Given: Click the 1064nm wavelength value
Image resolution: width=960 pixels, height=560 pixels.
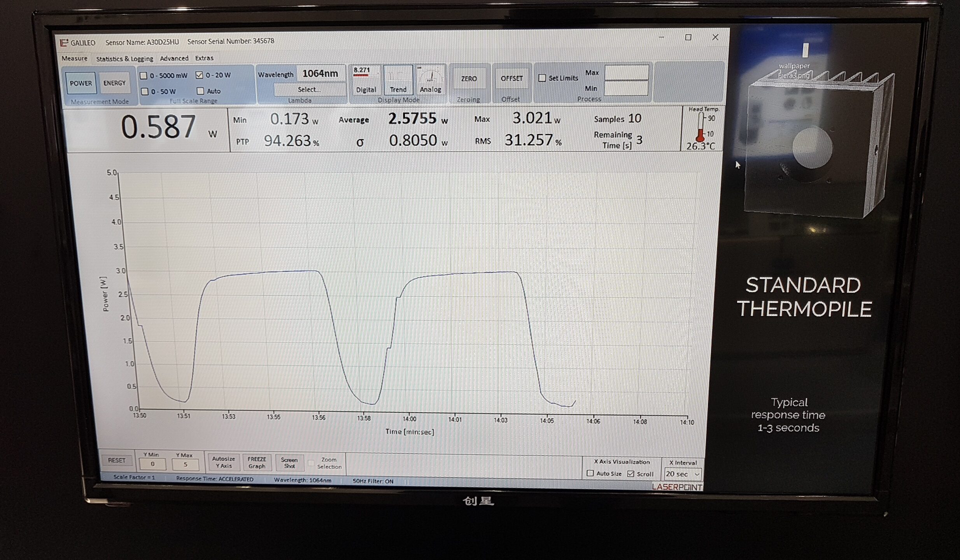Looking at the screenshot, I should tap(320, 73).
